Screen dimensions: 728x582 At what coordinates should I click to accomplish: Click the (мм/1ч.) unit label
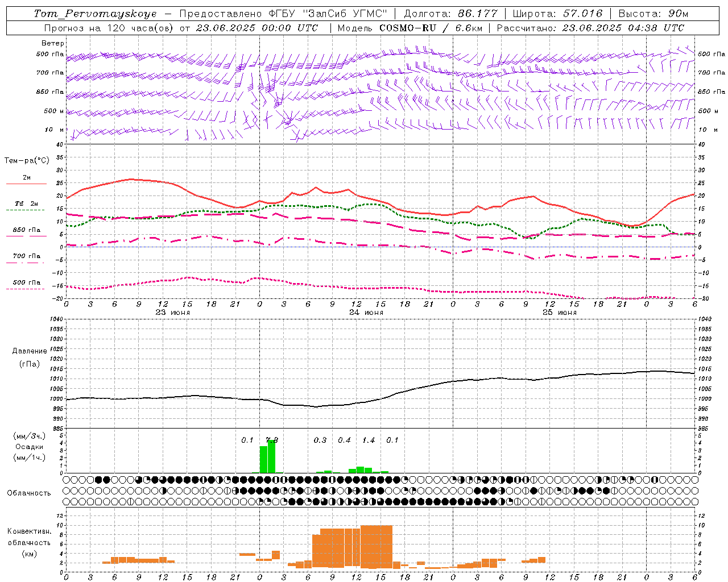click(29, 458)
